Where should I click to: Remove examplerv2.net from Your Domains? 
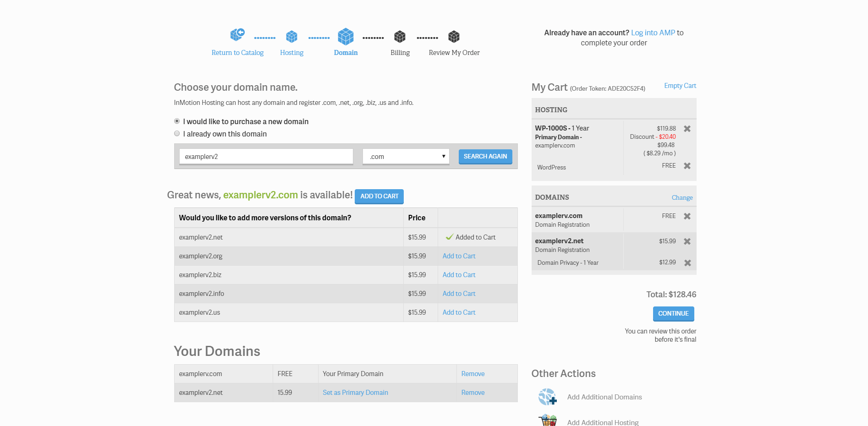[473, 393]
